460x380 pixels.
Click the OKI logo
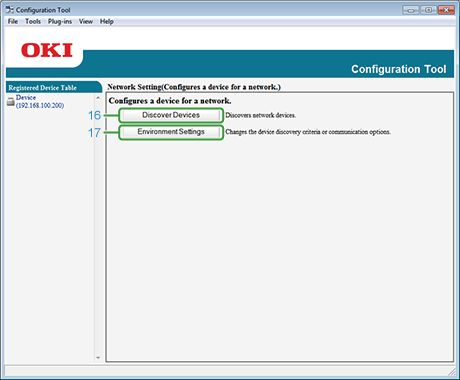click(47, 50)
